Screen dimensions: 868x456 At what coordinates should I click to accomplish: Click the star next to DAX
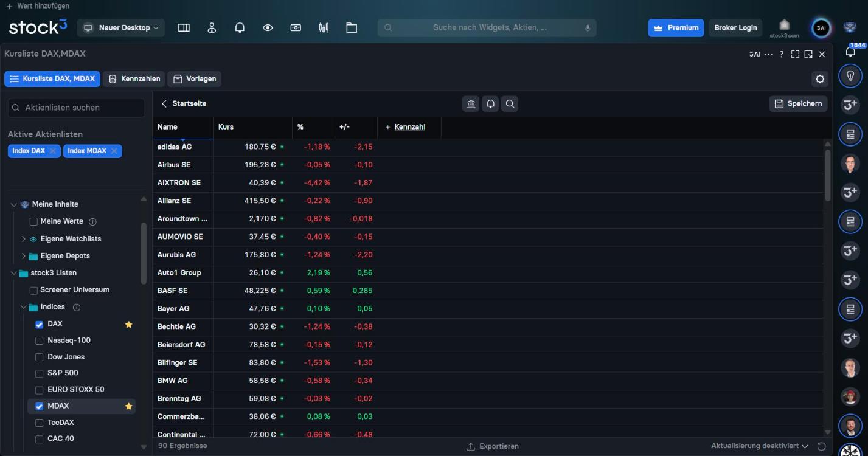point(128,325)
